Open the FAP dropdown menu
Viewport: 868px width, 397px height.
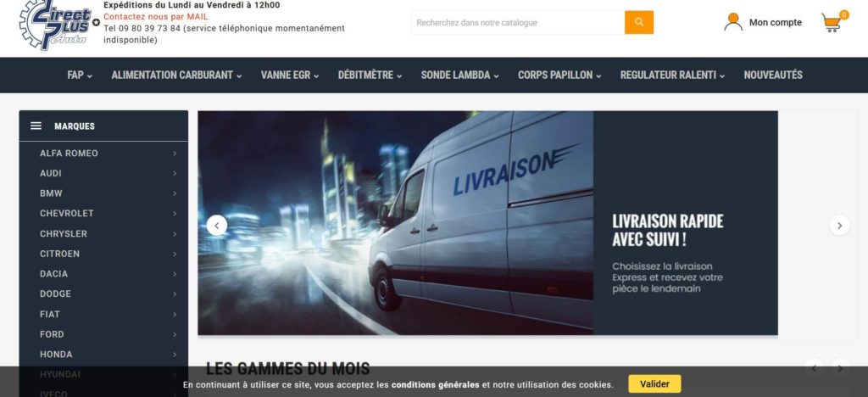(80, 75)
